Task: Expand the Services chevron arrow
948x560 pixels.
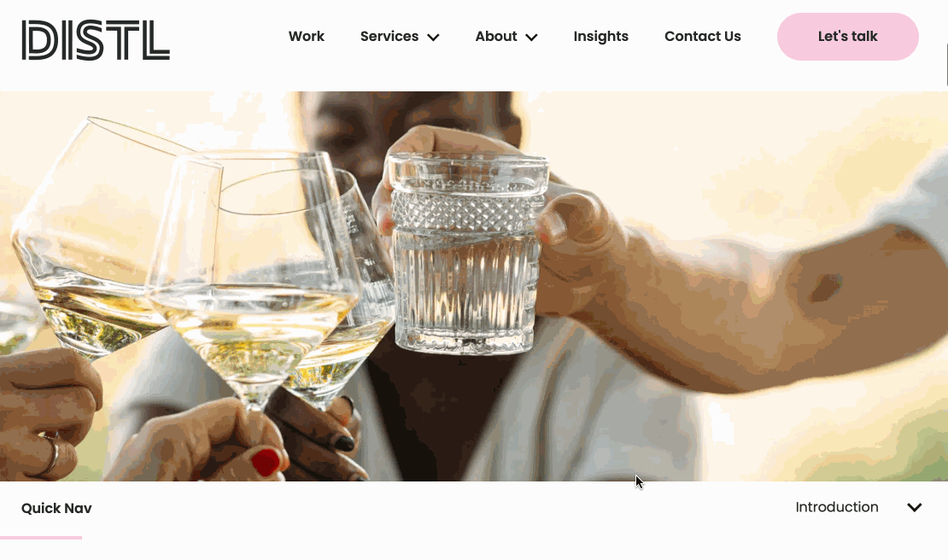Action: coord(433,38)
